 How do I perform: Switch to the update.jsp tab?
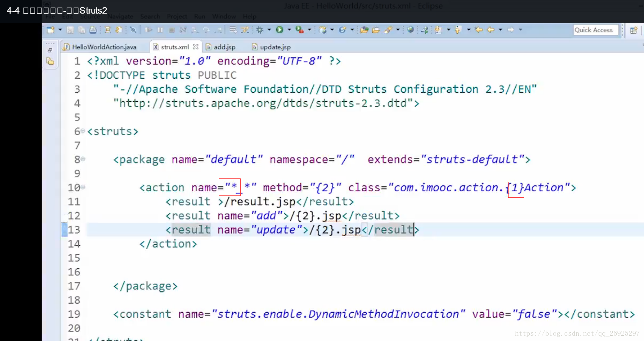pyautogui.click(x=271, y=47)
